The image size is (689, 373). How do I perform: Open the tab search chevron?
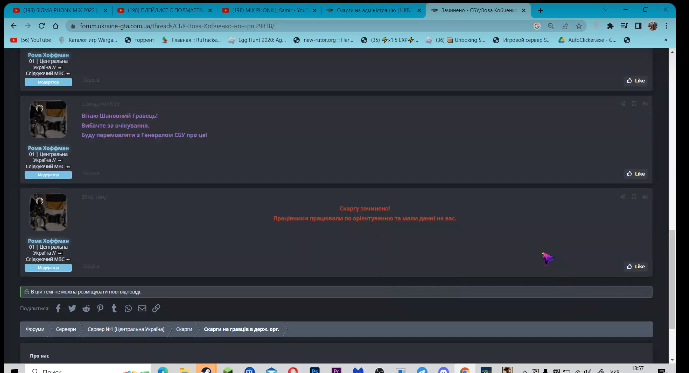(605, 10)
